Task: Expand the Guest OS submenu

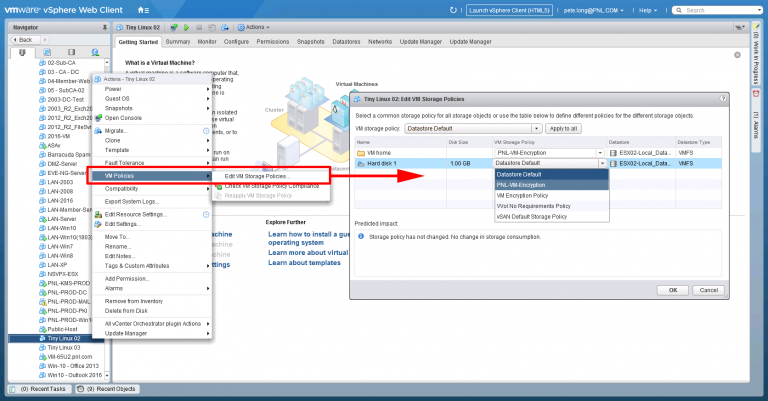Action: [x=152, y=98]
